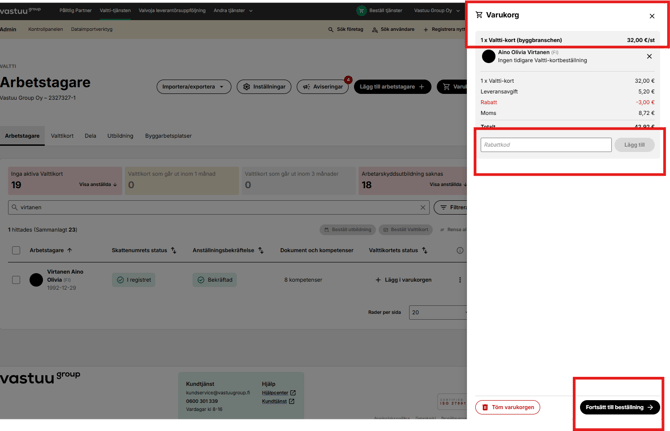Expand the Importera/exportera dropdown

coord(194,87)
